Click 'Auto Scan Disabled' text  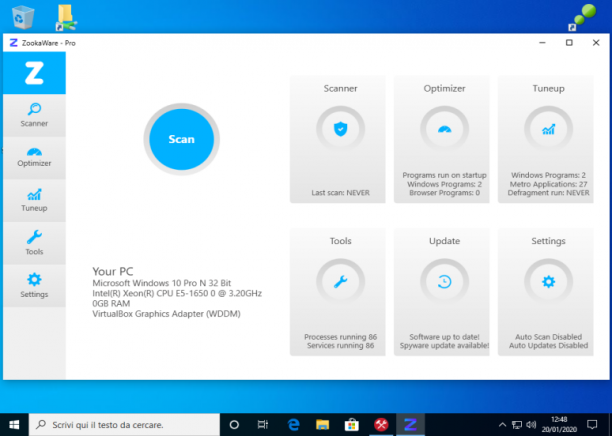[x=548, y=337]
